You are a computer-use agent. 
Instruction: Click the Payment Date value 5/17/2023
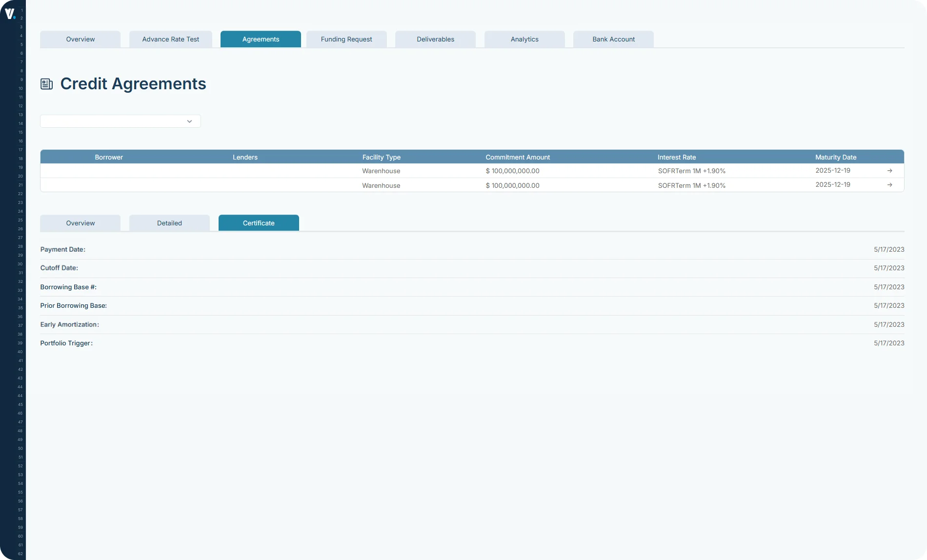(888, 249)
